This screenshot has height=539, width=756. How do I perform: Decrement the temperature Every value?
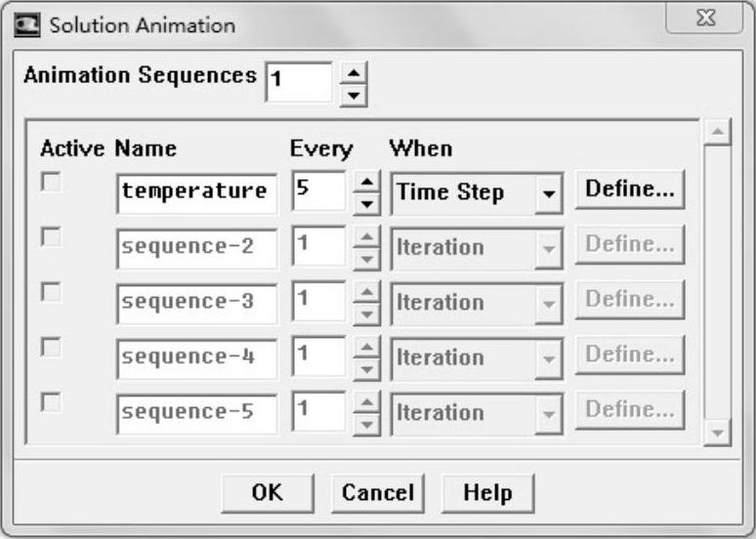coord(364,203)
